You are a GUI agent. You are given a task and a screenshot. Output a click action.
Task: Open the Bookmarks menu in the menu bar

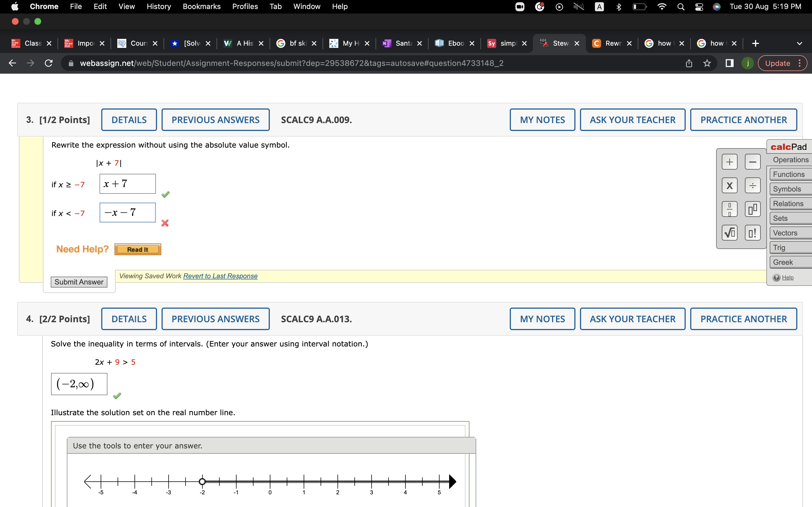tap(201, 6)
